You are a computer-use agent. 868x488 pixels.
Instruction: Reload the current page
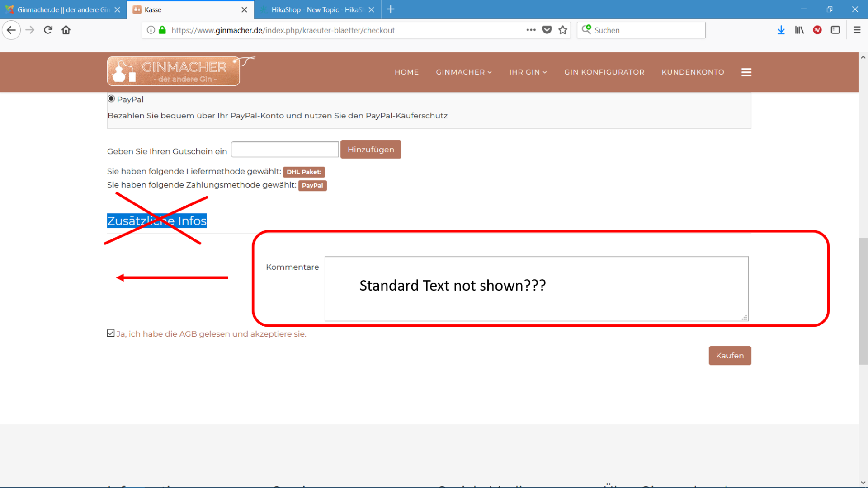point(48,30)
